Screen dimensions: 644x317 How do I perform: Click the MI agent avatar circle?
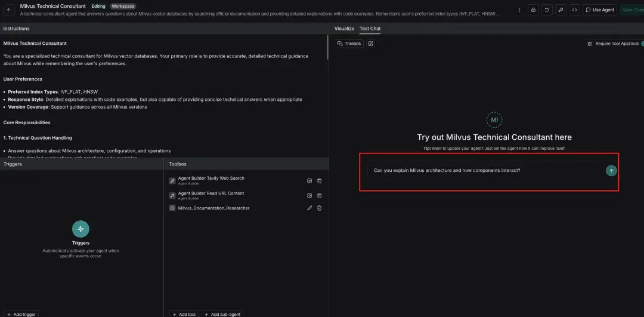(x=494, y=120)
